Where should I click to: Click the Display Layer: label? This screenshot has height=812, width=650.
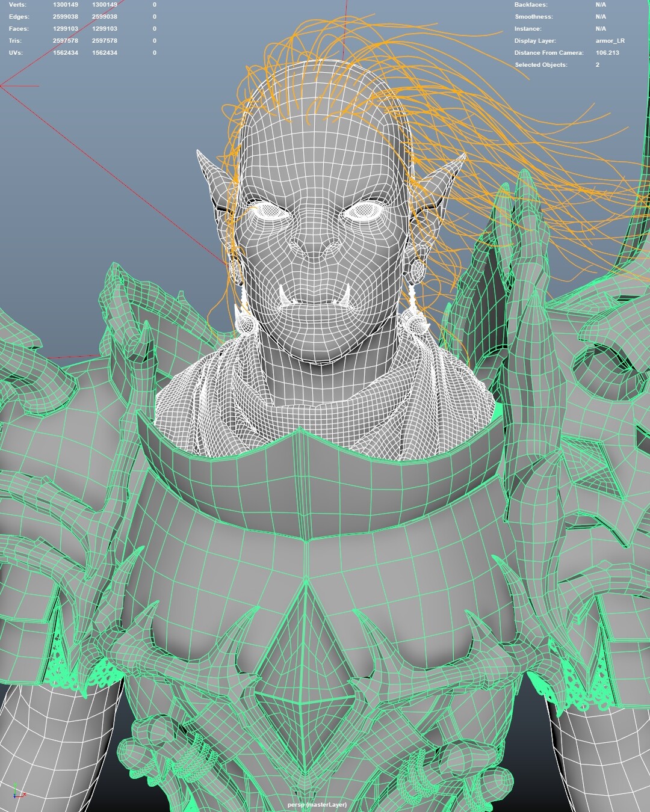click(535, 40)
